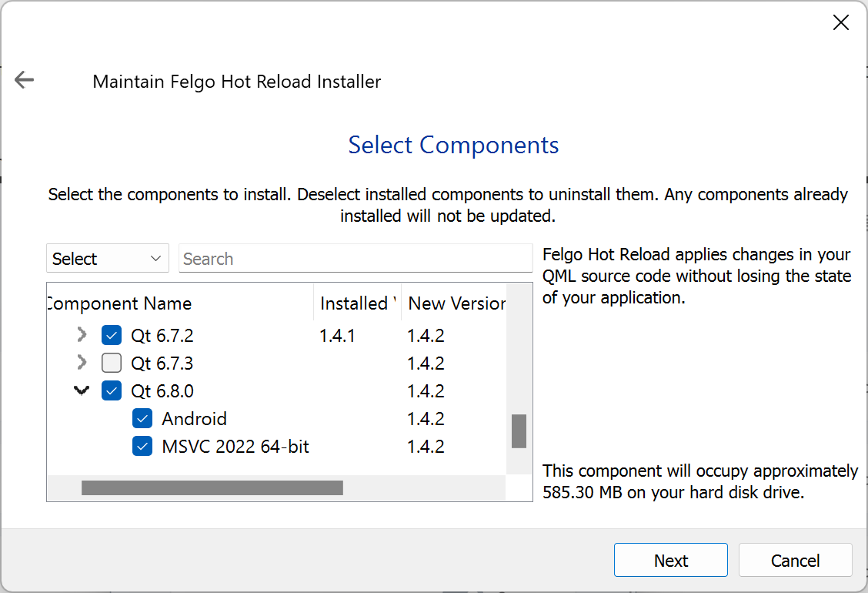This screenshot has height=593, width=868.
Task: Expand the Qt 6.7.2 tree node
Action: click(x=81, y=335)
